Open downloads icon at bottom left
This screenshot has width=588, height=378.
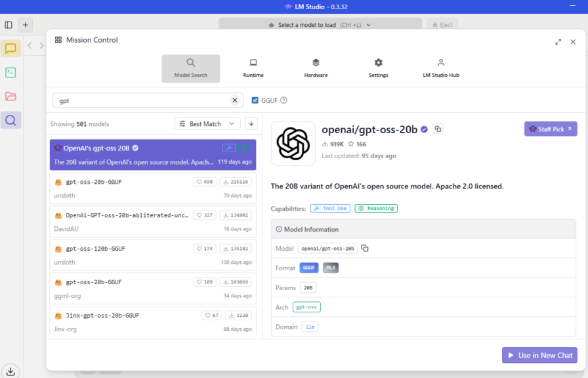point(10,371)
